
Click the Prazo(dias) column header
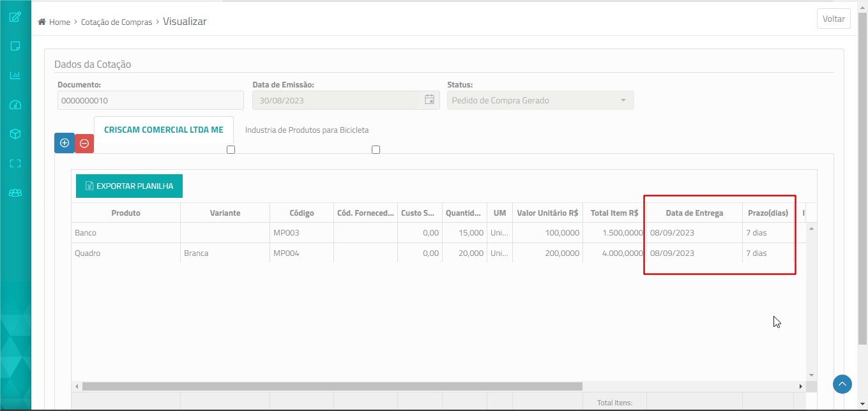pyautogui.click(x=768, y=213)
